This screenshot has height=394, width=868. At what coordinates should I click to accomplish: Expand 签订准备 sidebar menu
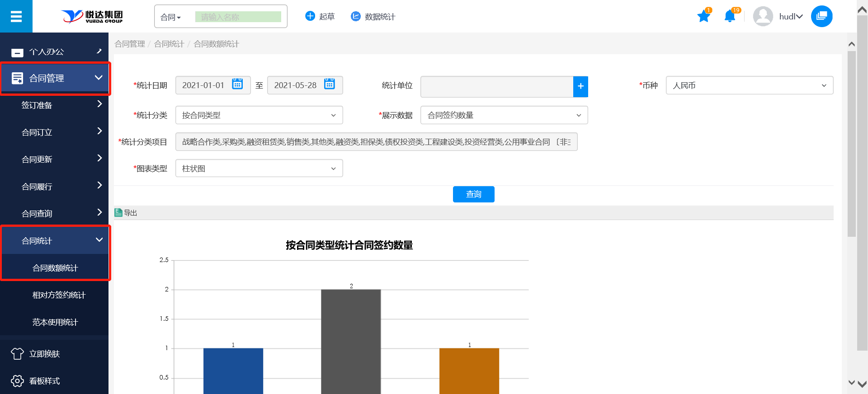coord(54,105)
